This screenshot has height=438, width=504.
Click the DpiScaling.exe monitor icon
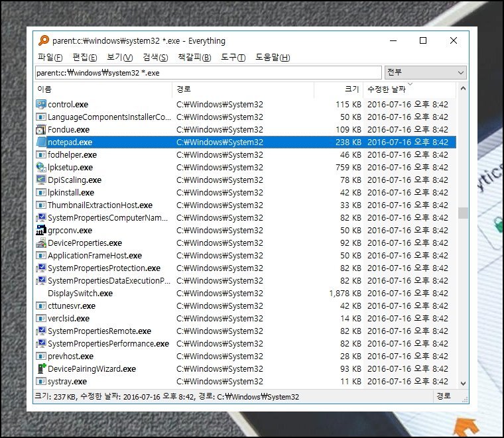(x=41, y=180)
